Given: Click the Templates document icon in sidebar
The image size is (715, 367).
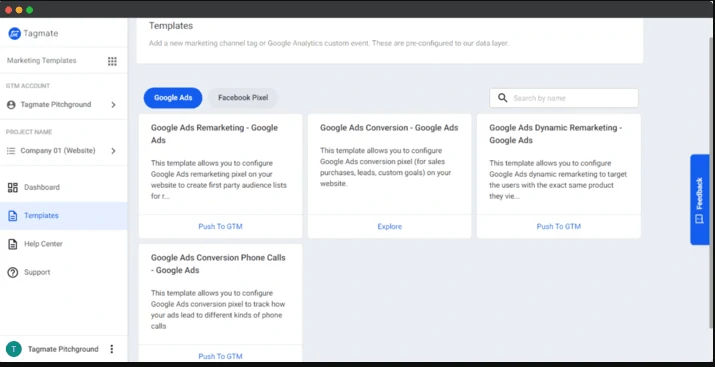Looking at the screenshot, I should pyautogui.click(x=13, y=216).
